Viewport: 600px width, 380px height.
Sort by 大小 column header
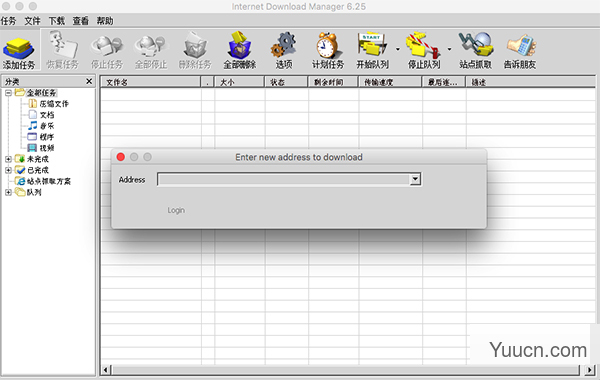(240, 82)
